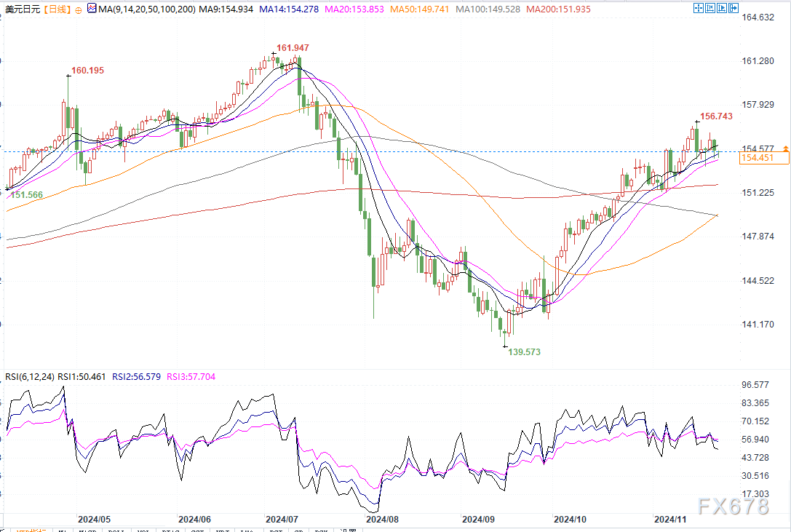This screenshot has width=791, height=532.
Task: Open RSI(6,12,24) indicator settings
Action: tap(28, 377)
